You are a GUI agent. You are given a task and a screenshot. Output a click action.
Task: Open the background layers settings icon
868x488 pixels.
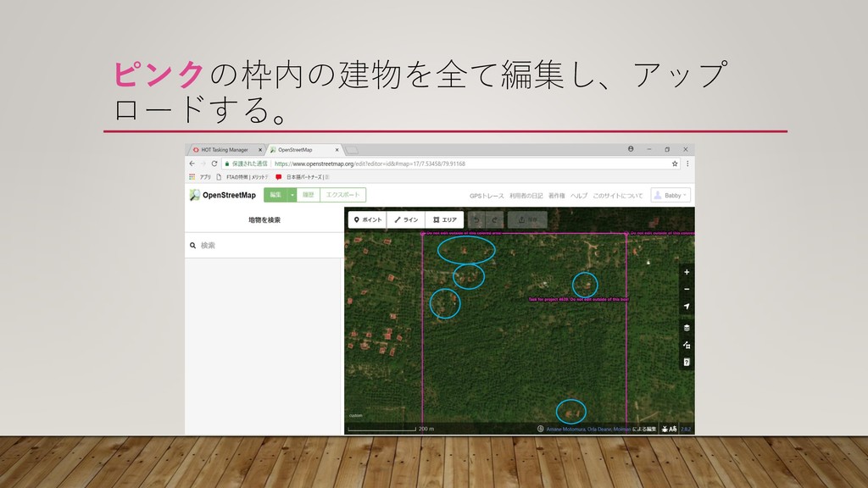coord(687,328)
